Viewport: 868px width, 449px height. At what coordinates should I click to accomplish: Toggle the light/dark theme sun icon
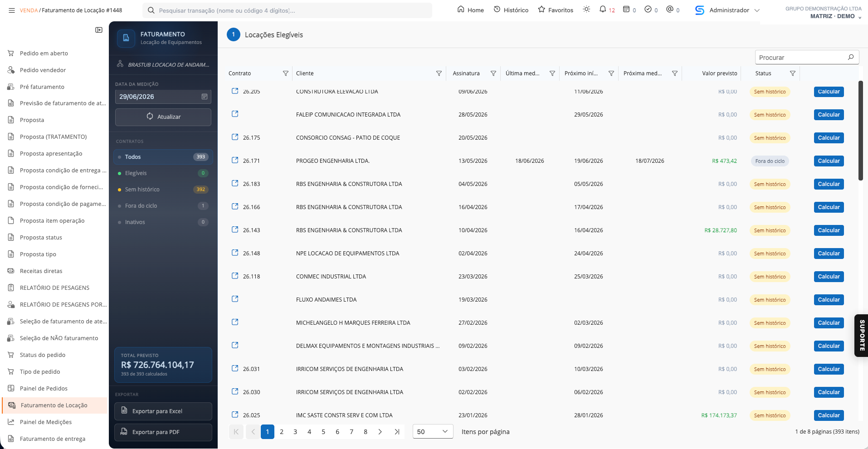click(x=586, y=9)
